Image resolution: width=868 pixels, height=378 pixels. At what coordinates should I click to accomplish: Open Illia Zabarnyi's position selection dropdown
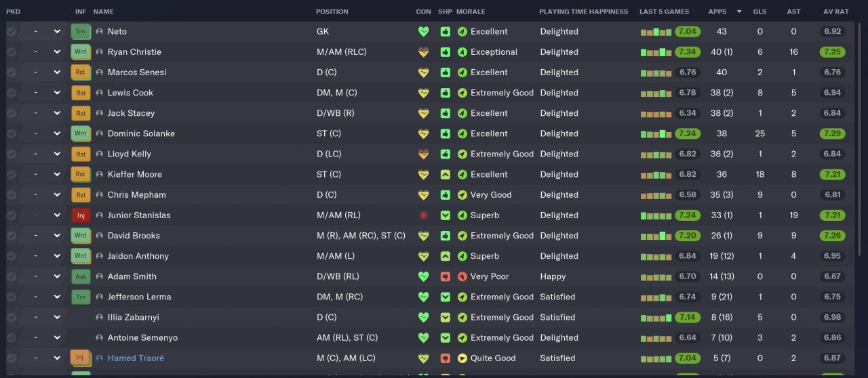point(57,317)
